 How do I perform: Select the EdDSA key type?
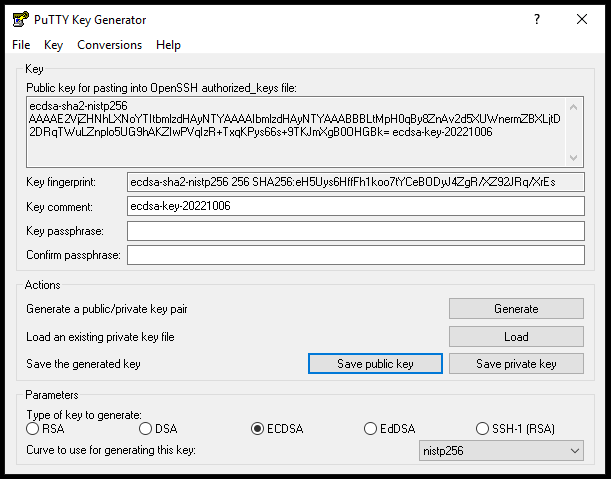tap(389, 429)
